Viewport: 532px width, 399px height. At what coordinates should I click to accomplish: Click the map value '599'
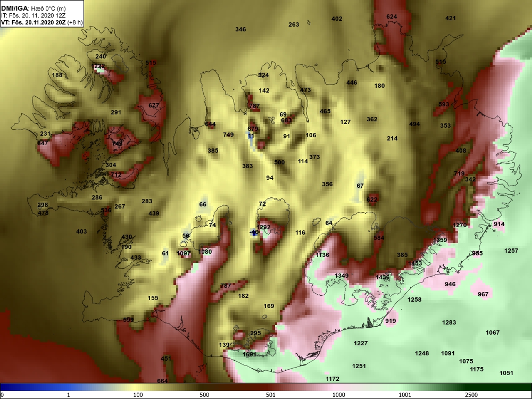128,320
